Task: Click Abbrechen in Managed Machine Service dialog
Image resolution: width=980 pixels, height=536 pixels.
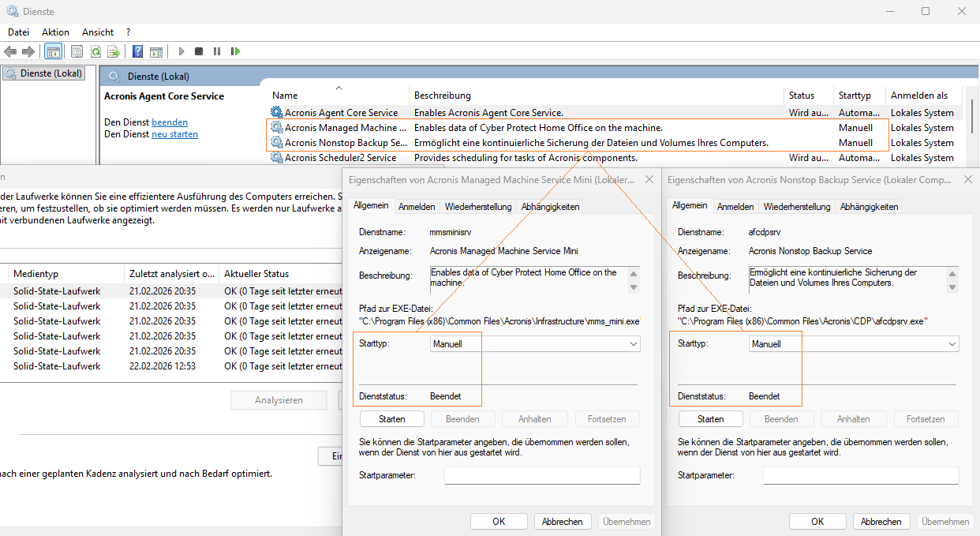Action: 563,522
